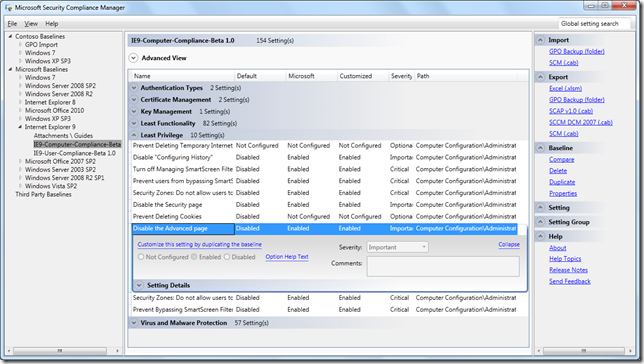The image size is (644, 364).
Task: Select the Enabled radio button
Action: [x=194, y=257]
